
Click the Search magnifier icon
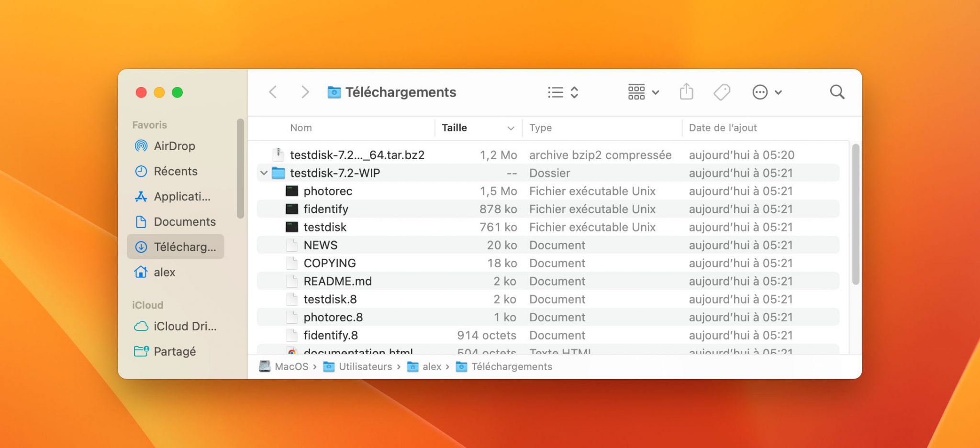pos(837,92)
